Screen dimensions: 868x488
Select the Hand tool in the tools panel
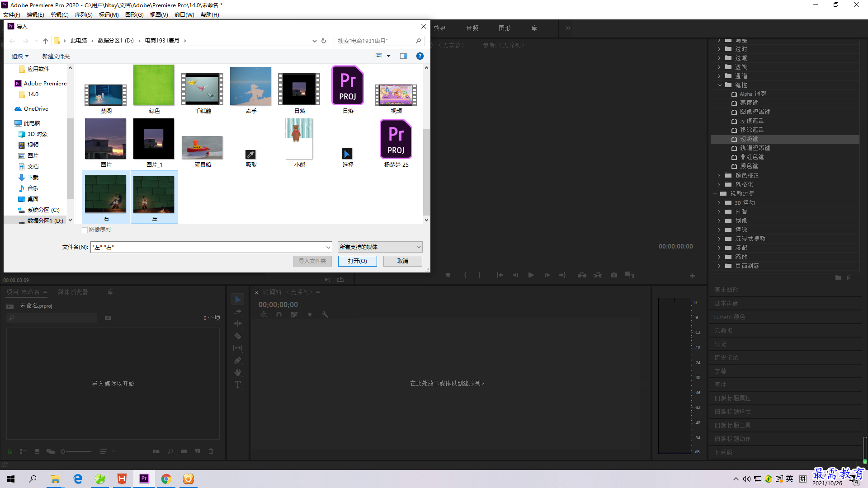click(238, 372)
